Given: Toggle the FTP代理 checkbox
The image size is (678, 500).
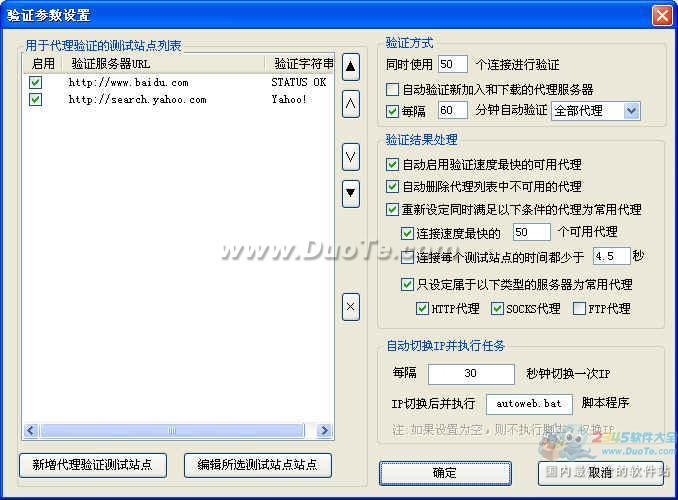Looking at the screenshot, I should click(x=580, y=309).
